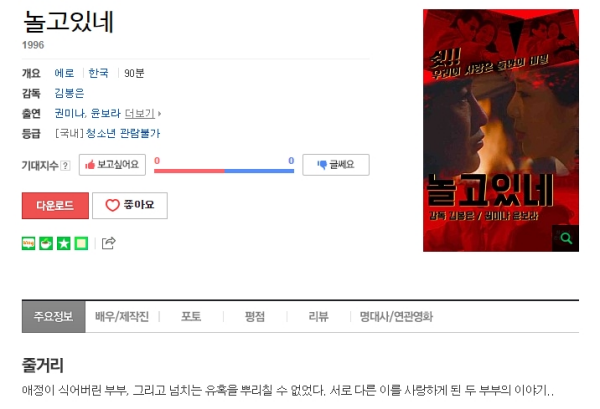Expand cast list via 더보기
This screenshot has width=600, height=409.
pos(140,114)
